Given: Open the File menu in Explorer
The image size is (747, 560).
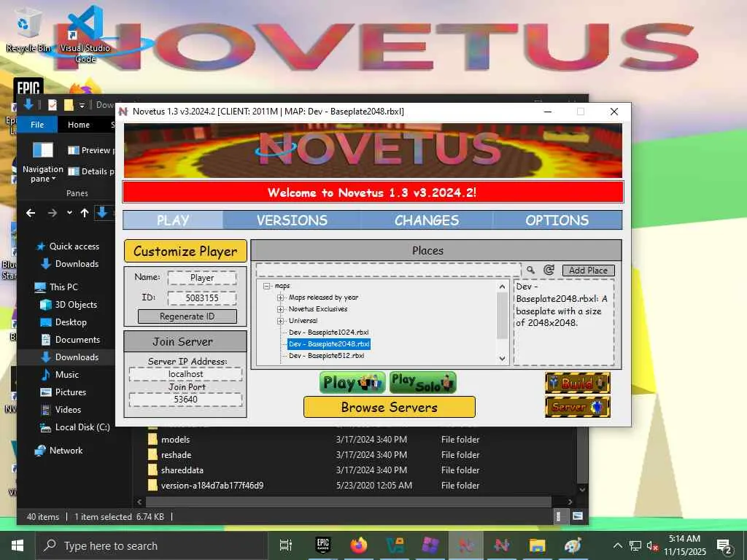Looking at the screenshot, I should (37, 125).
